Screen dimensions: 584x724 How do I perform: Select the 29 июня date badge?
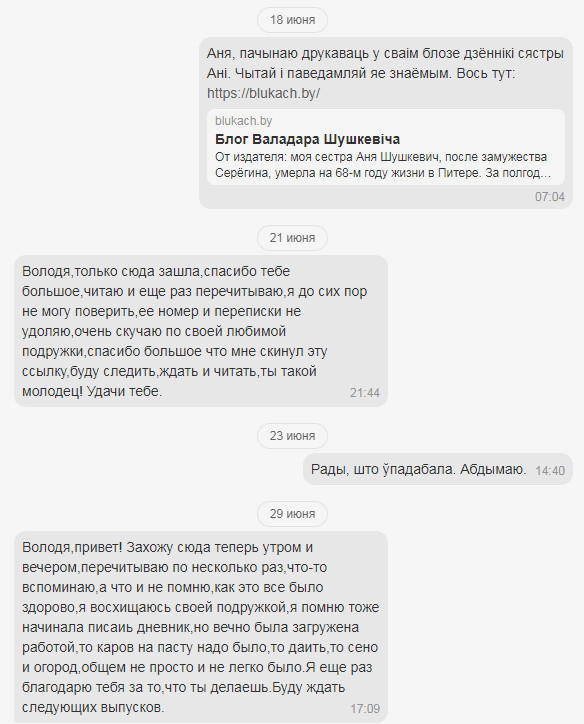[x=292, y=514]
